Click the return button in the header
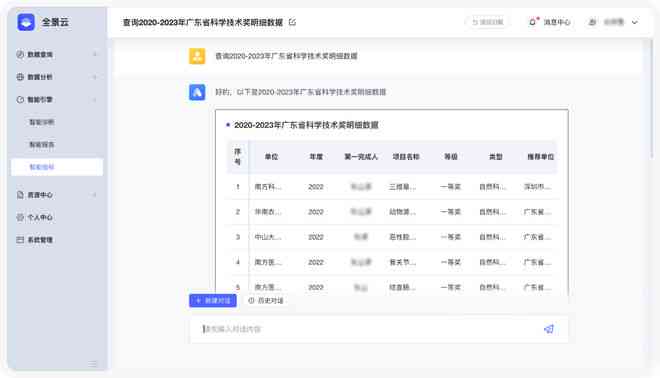Viewport: 660px width, 378px height. [x=487, y=22]
